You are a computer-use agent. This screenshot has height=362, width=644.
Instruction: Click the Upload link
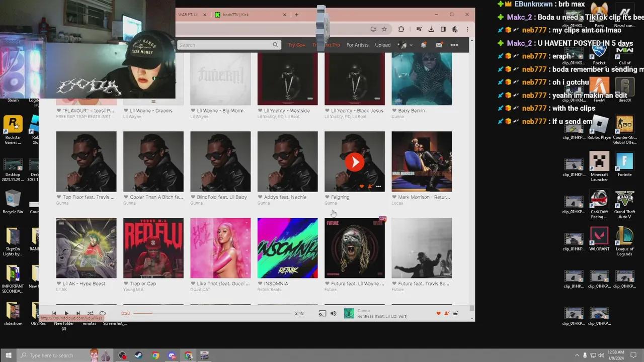click(382, 45)
